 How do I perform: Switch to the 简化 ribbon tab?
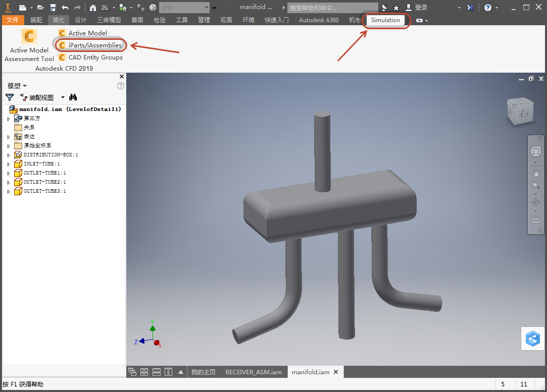[x=58, y=20]
